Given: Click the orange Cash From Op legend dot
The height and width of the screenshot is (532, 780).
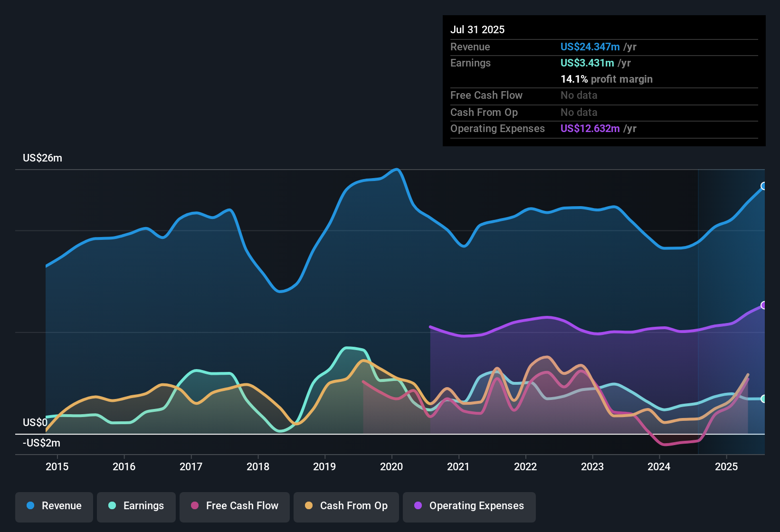Looking at the screenshot, I should (x=308, y=506).
